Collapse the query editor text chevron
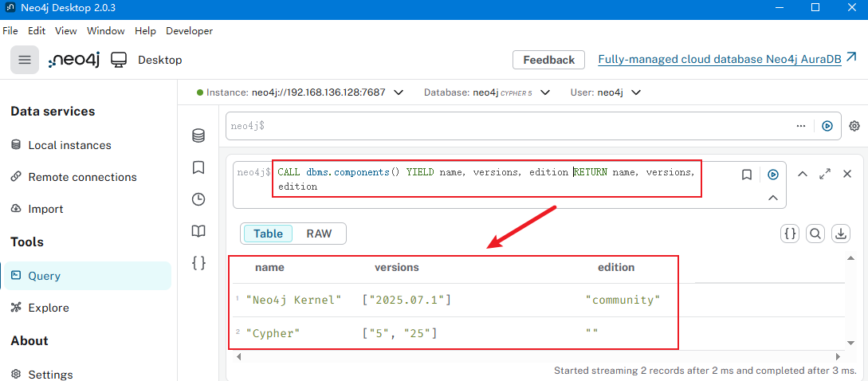The width and height of the screenshot is (868, 381). click(x=773, y=198)
